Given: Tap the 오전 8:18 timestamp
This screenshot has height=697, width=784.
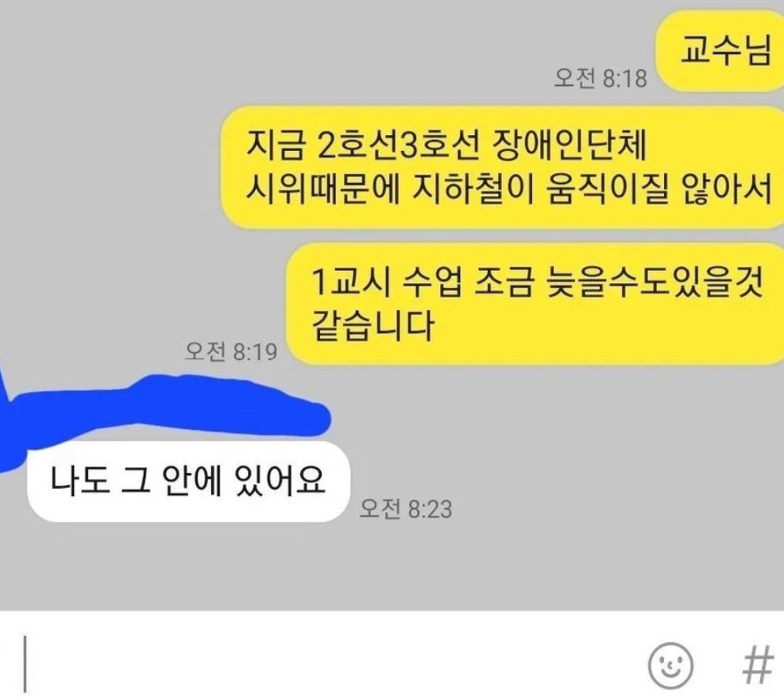Looking at the screenshot, I should 600,79.
